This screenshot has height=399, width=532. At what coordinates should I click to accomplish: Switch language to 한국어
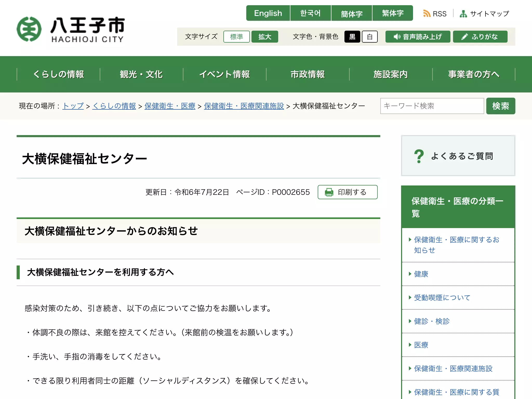310,13
